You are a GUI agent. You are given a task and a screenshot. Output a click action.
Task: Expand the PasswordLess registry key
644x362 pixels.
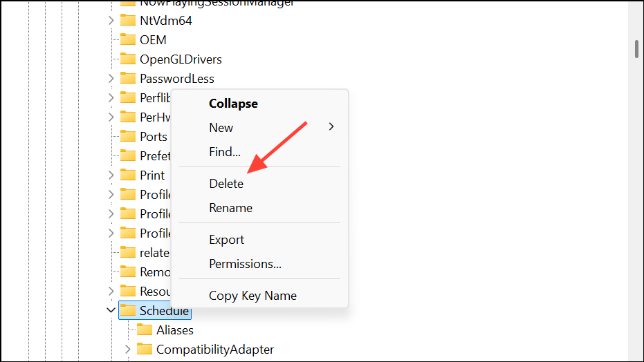coord(111,78)
